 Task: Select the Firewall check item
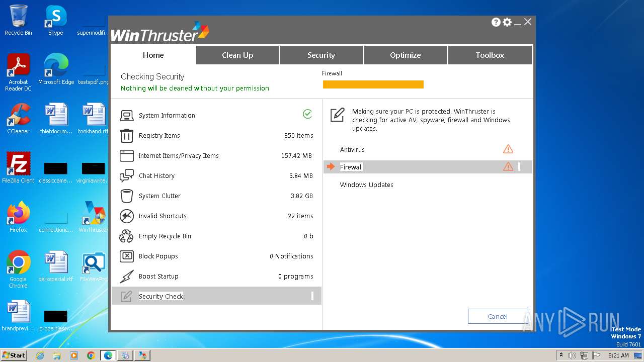coord(351,167)
